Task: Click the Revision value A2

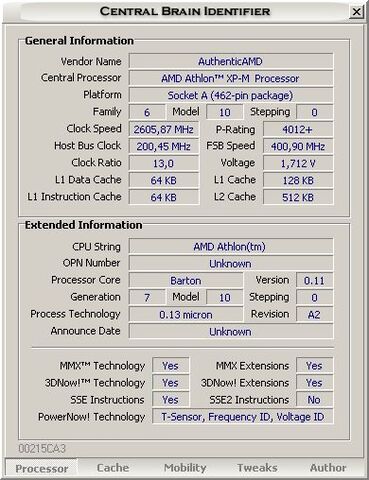Action: (x=314, y=315)
